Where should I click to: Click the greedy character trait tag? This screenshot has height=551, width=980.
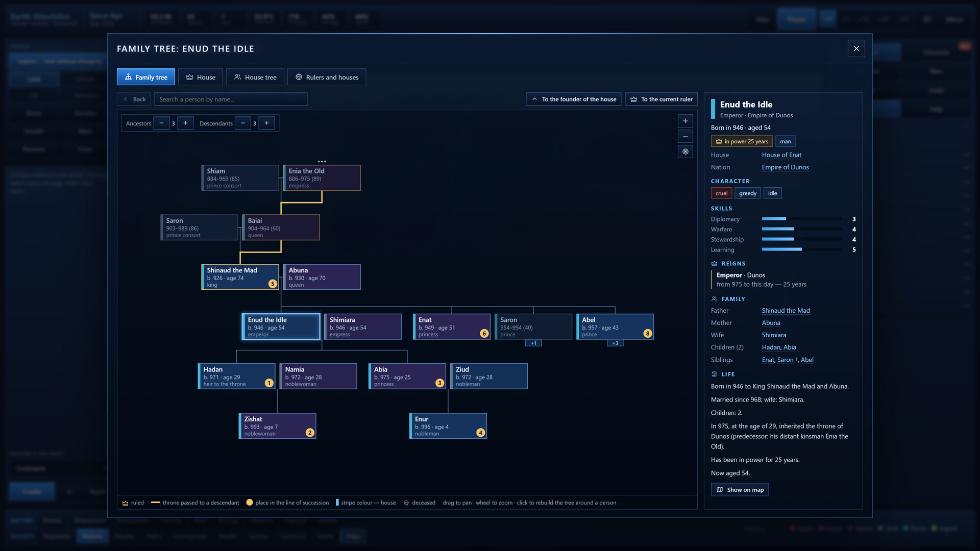click(748, 193)
